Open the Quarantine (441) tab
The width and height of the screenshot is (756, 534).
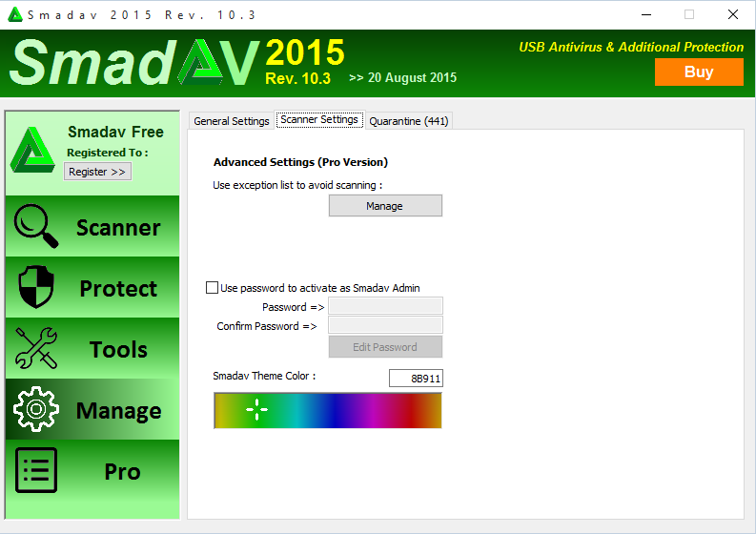(409, 121)
